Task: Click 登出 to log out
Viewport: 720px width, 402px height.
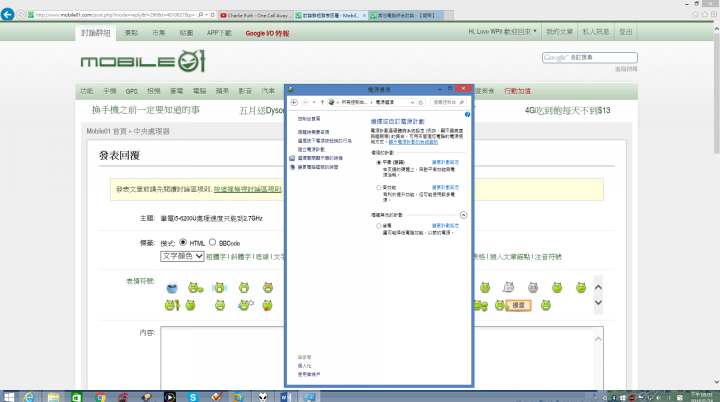Action: [x=625, y=32]
